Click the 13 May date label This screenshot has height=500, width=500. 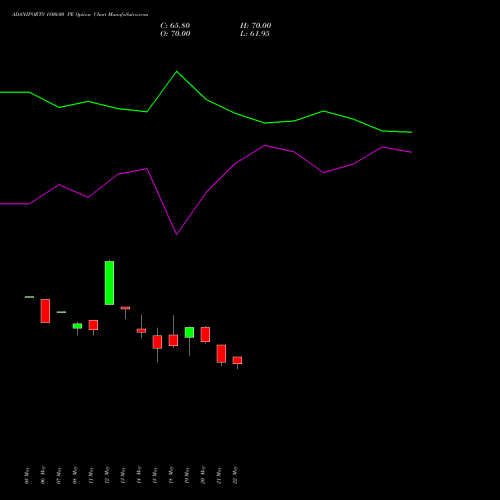[123, 476]
